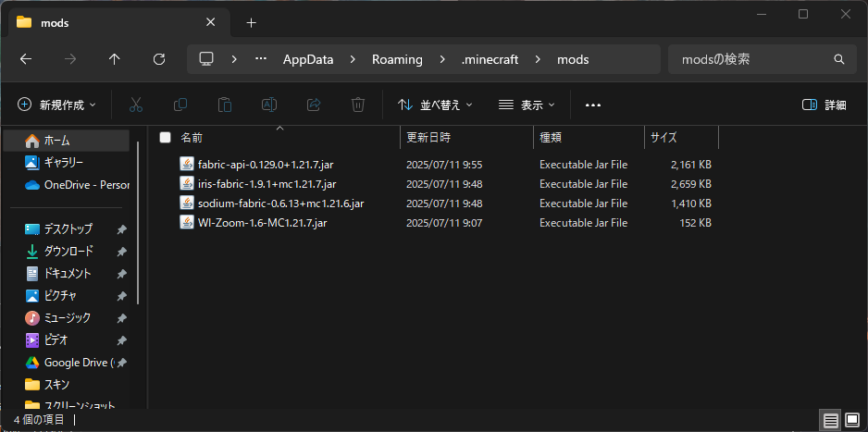The height and width of the screenshot is (432, 868).
Task: Select iris-fabric-1.9.1+mc1.21.7.jar file name
Action: point(267,184)
